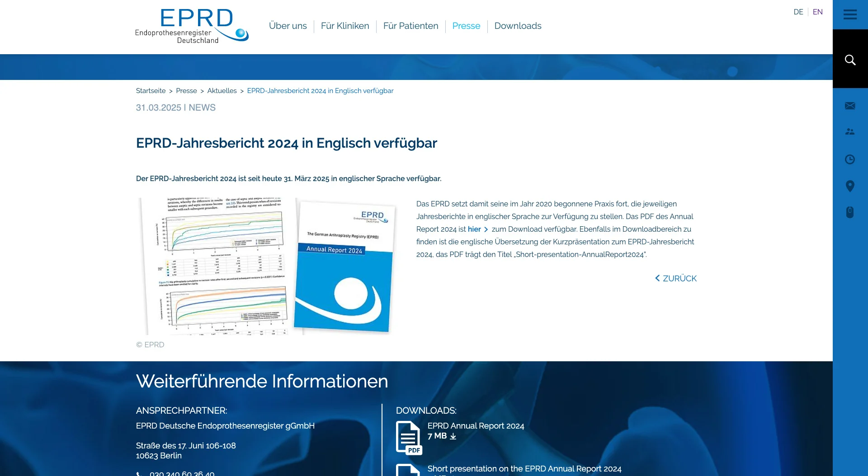Click the Aktuelles breadcrumb link

click(222, 91)
